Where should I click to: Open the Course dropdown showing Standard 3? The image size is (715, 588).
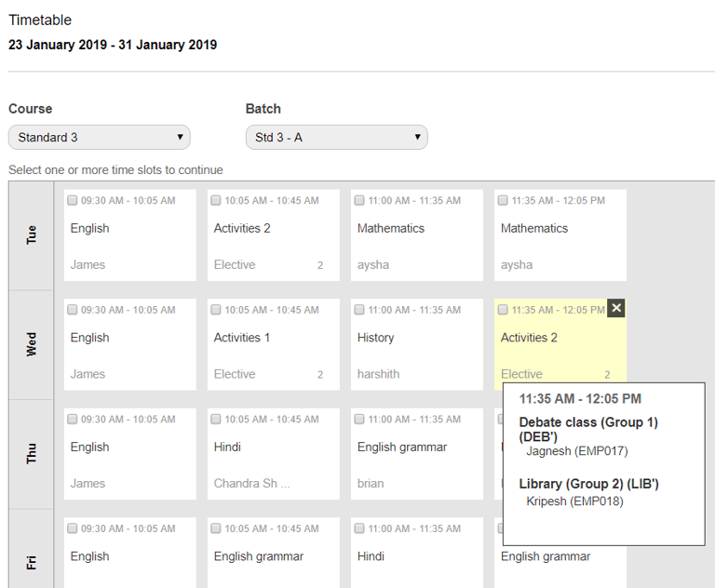pyautogui.click(x=99, y=138)
